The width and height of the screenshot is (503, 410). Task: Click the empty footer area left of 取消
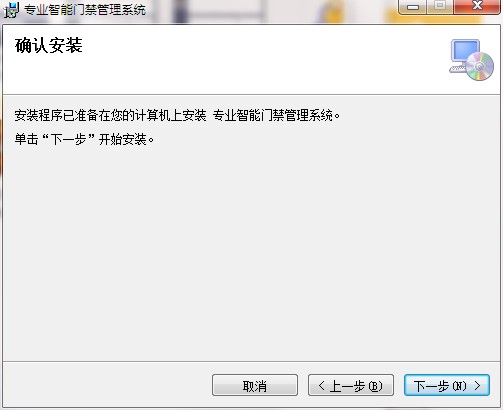[x=107, y=385]
